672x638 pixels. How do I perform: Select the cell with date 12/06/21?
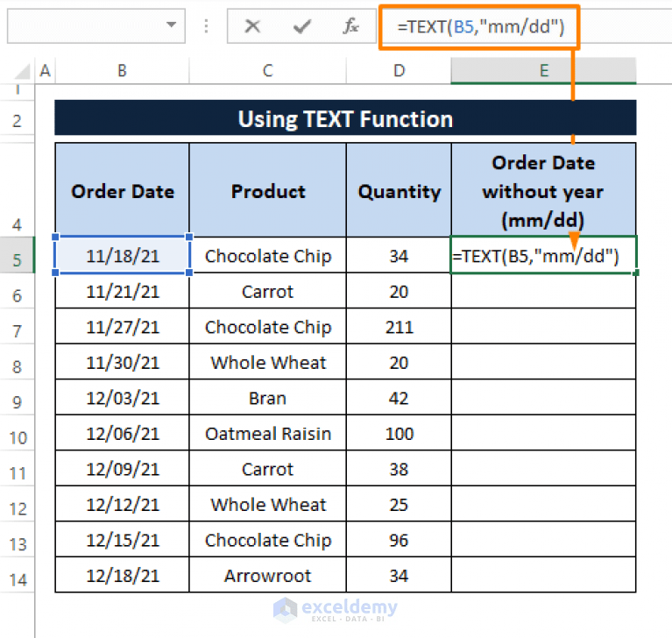point(122,433)
